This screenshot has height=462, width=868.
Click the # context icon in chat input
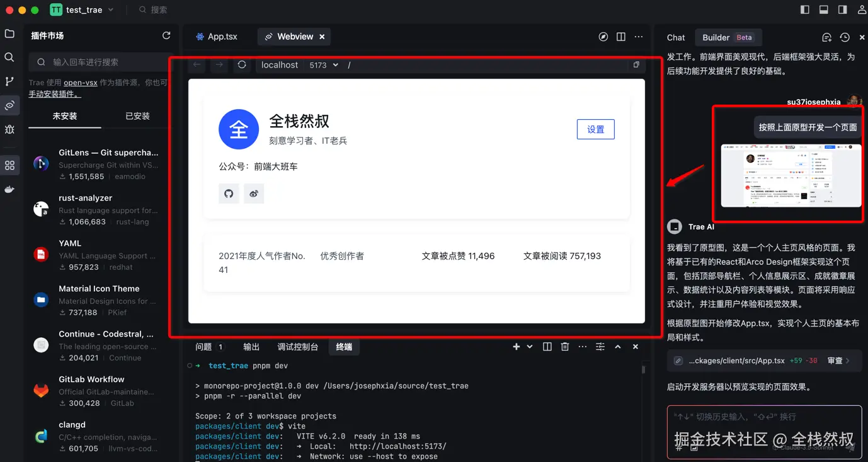click(679, 448)
